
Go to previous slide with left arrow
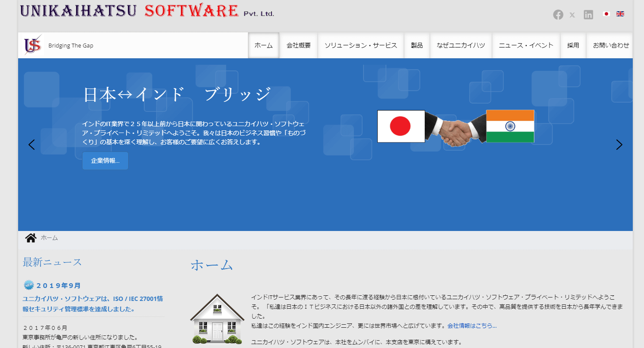pyautogui.click(x=32, y=145)
